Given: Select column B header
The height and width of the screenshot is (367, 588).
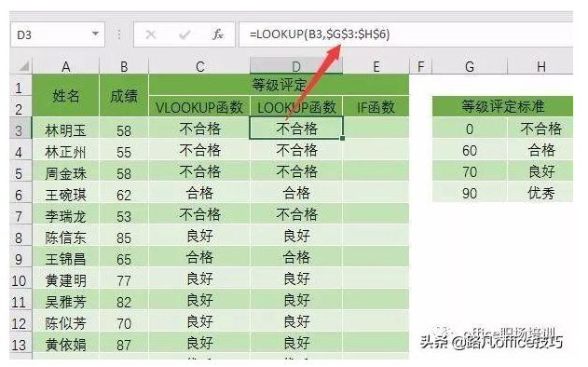Looking at the screenshot, I should pyautogui.click(x=124, y=66).
